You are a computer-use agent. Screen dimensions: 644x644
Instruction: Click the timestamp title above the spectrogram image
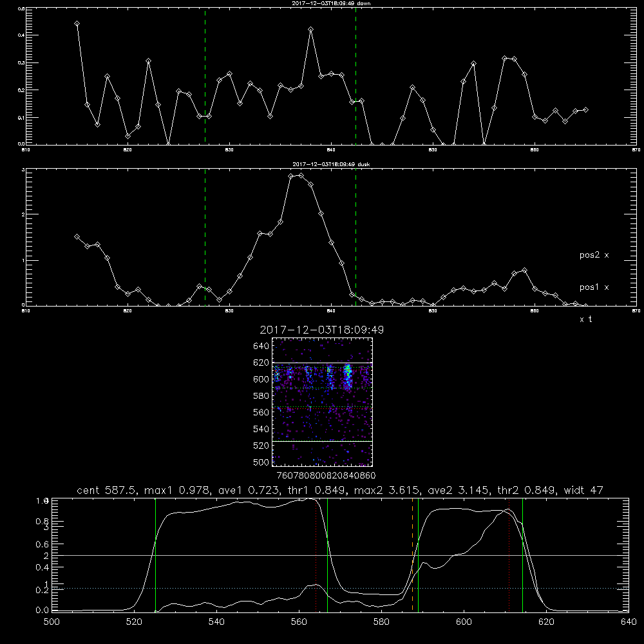322,330
